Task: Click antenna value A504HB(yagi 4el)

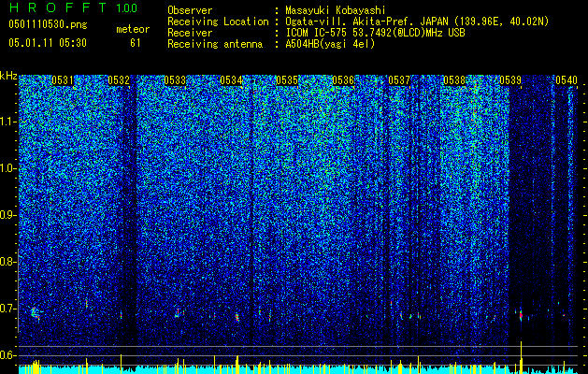Action: click(330, 44)
